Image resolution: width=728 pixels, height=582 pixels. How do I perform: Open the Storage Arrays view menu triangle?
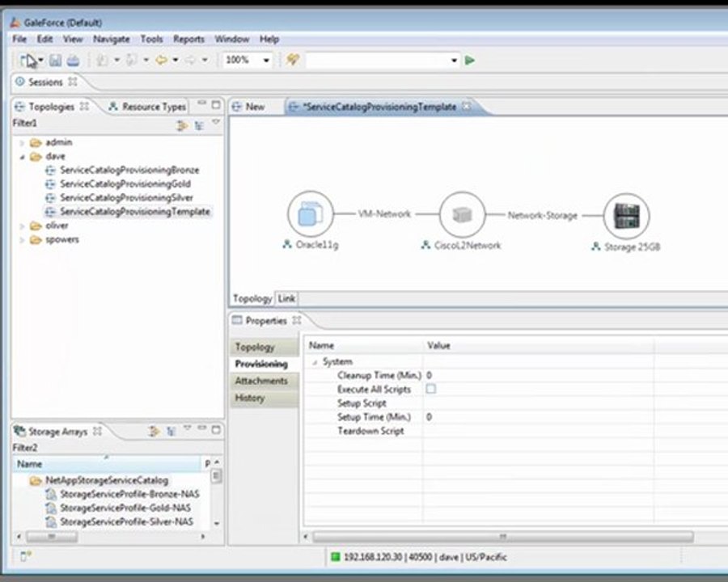[187, 428]
